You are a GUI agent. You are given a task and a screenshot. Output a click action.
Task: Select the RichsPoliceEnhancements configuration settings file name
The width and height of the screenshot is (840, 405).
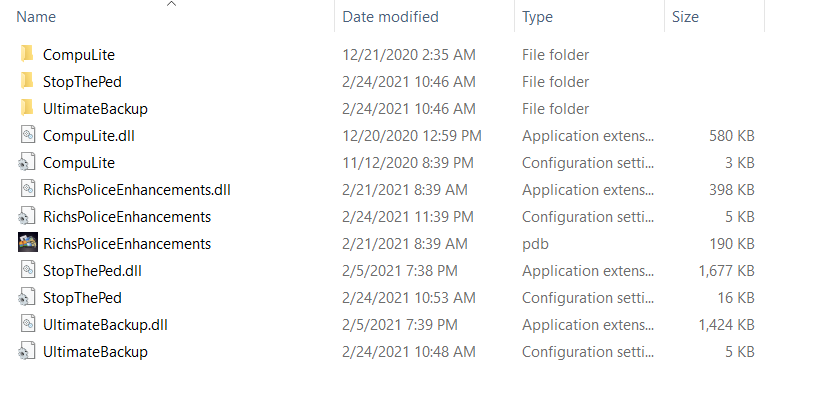tap(126, 216)
